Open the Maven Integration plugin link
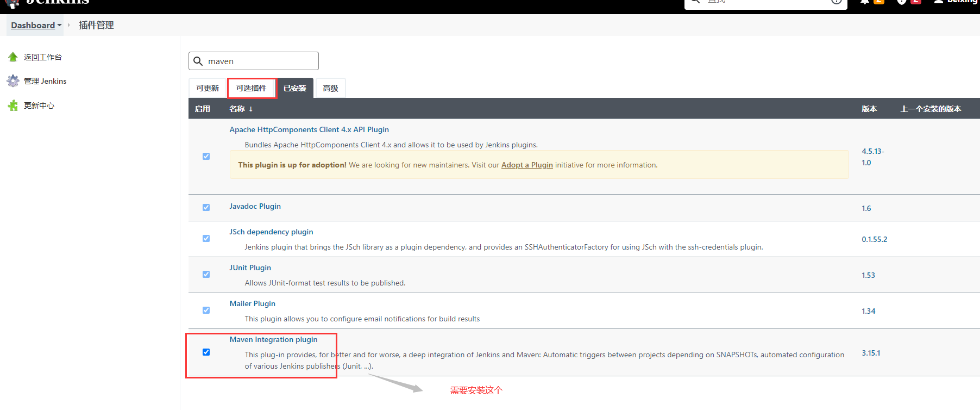Image resolution: width=980 pixels, height=410 pixels. click(273, 339)
